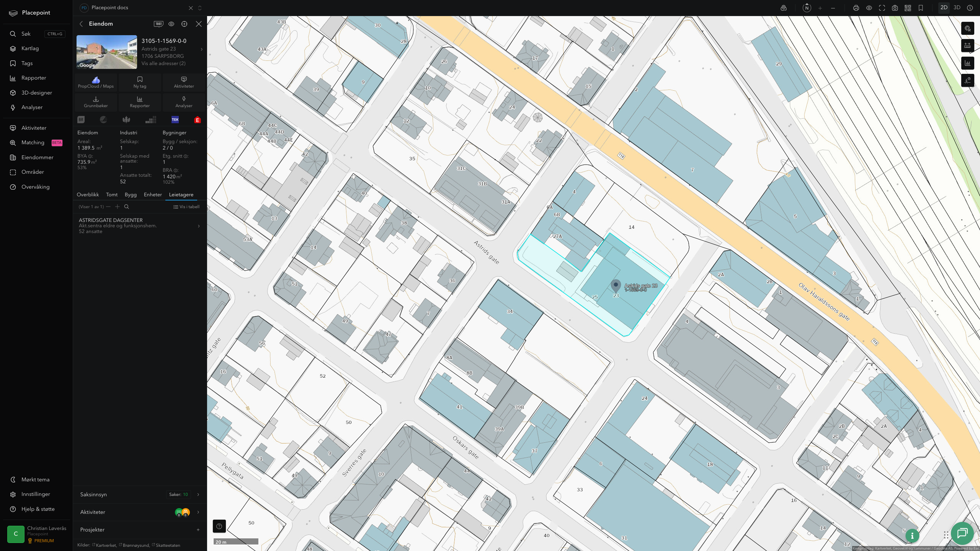This screenshot has width=980, height=551.
Task: Center map on property with crosshair icon
Action: pyautogui.click(x=185, y=24)
